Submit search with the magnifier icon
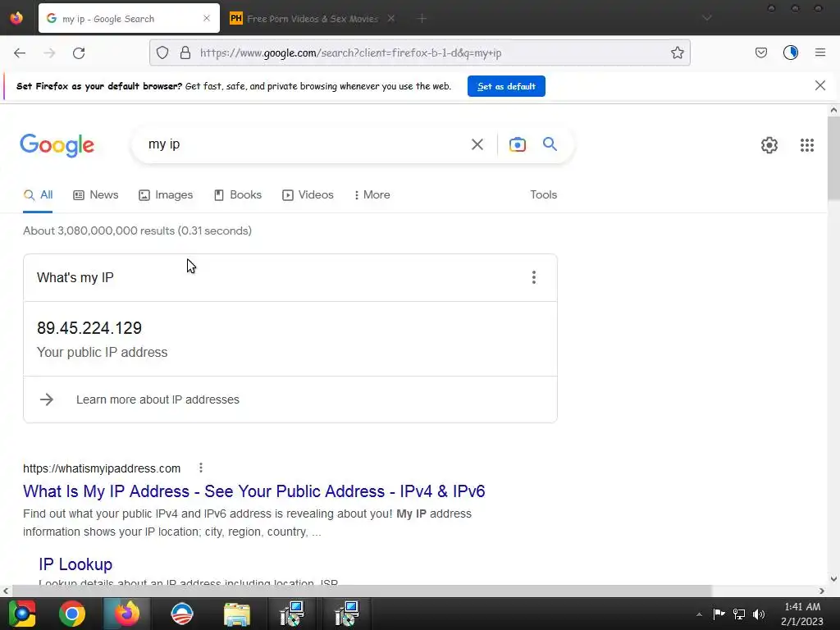 (x=550, y=144)
